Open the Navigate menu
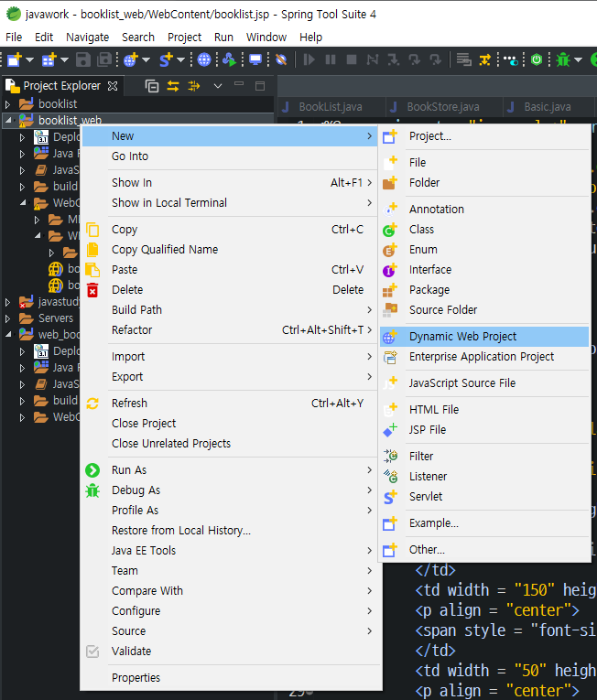 88,37
